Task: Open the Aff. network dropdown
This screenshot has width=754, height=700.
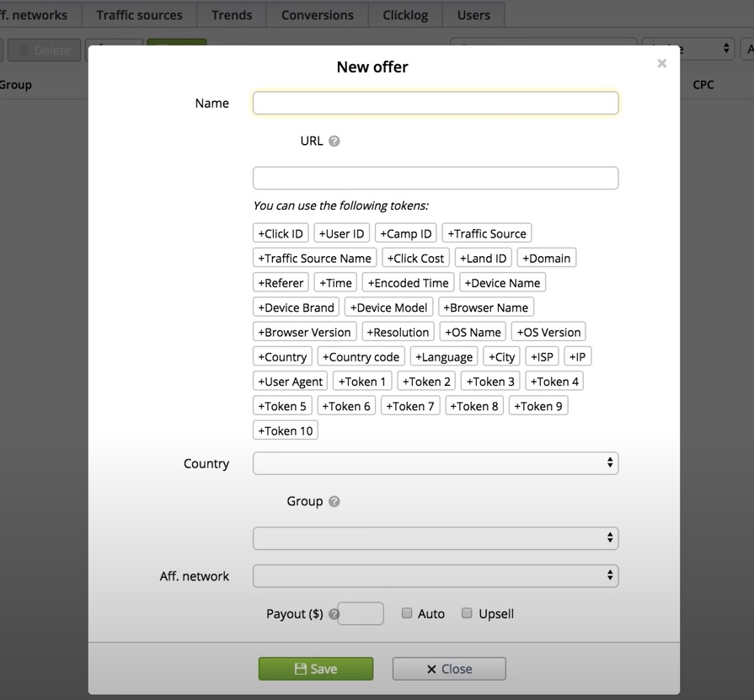Action: [436, 576]
